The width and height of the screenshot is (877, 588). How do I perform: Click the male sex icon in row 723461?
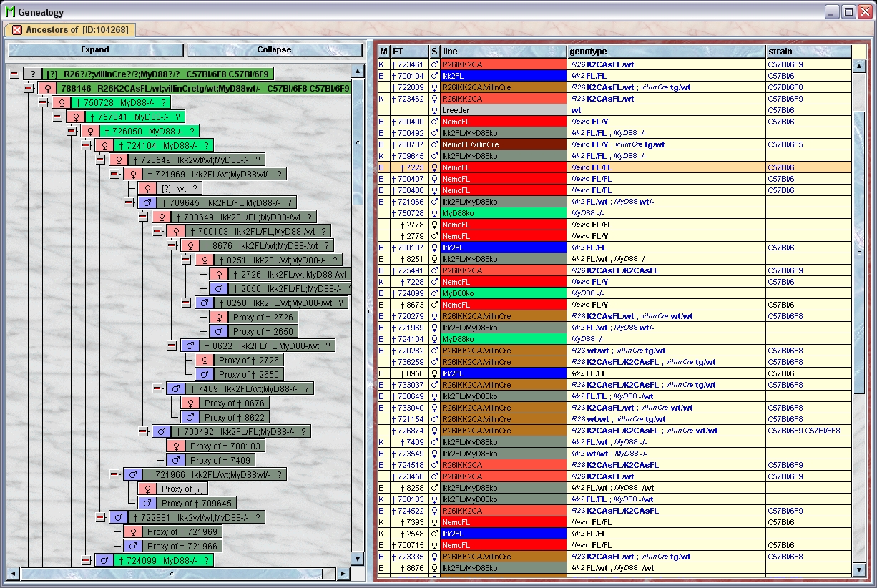[x=434, y=64]
